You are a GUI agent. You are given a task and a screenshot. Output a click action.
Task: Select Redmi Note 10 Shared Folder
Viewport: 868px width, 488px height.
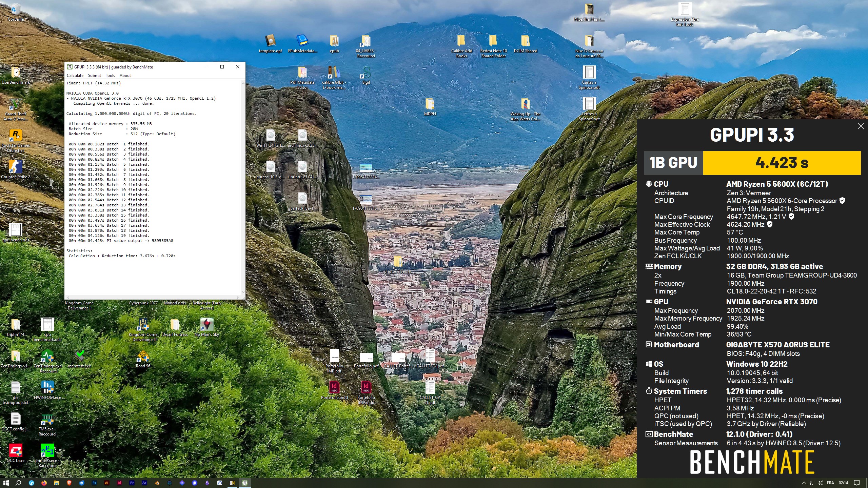pos(493,46)
